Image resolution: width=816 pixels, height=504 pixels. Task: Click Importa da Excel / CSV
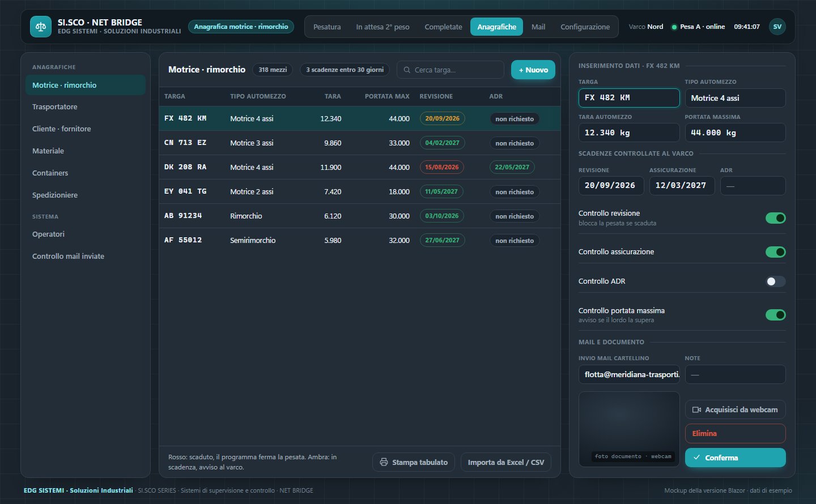[x=505, y=462]
